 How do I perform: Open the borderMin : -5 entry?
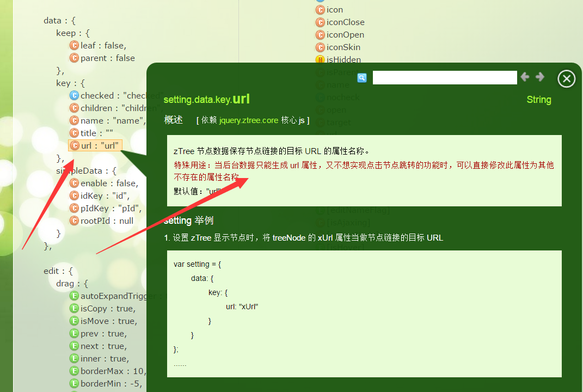pos(106,383)
